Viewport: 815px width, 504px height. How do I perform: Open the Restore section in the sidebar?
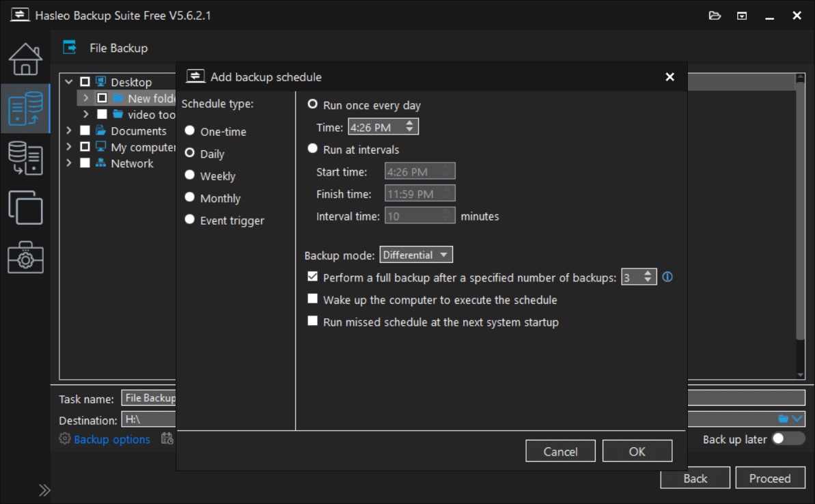pos(25,158)
